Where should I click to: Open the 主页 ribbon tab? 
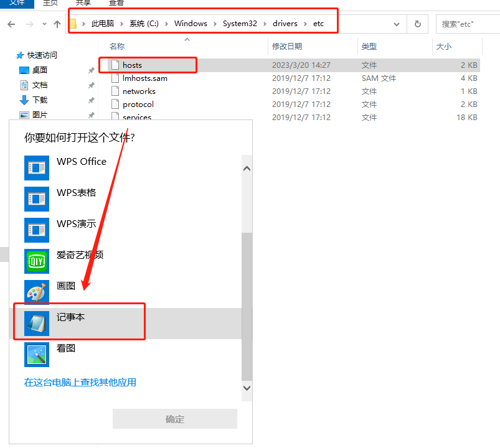(50, 3)
